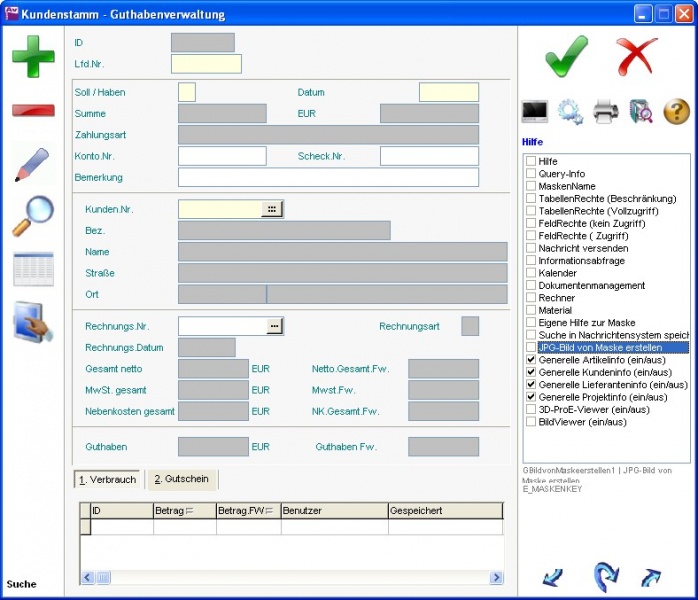Switch to the Gutschein tab
The width and height of the screenshot is (698, 600).
(181, 479)
